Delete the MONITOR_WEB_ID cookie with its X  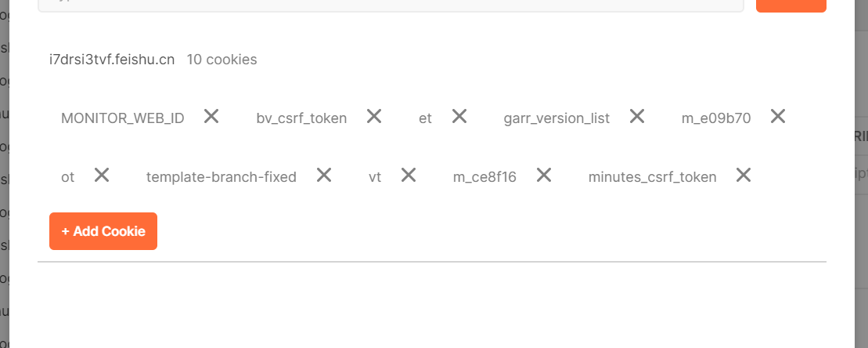pos(211,116)
